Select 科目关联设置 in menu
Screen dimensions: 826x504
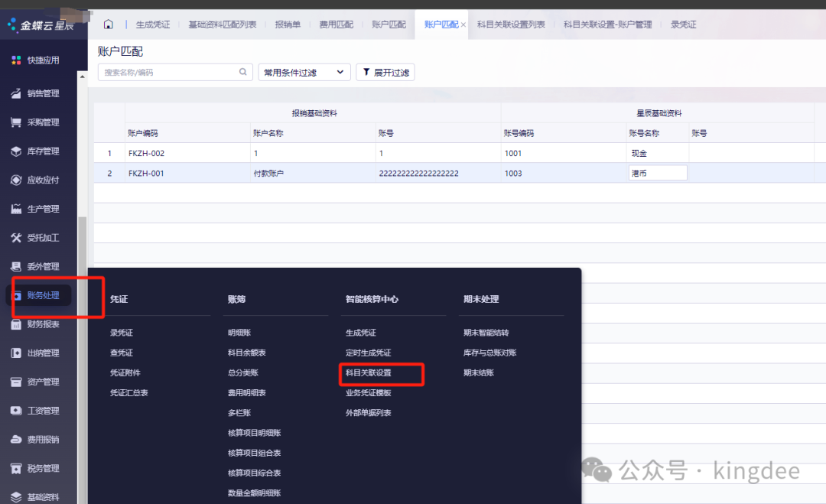[x=369, y=373]
